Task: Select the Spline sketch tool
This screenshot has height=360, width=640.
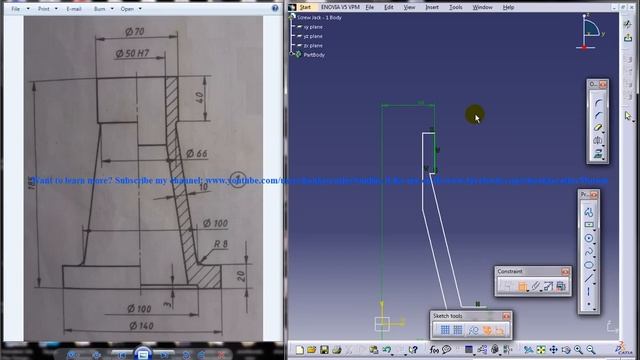Action: [x=588, y=251]
